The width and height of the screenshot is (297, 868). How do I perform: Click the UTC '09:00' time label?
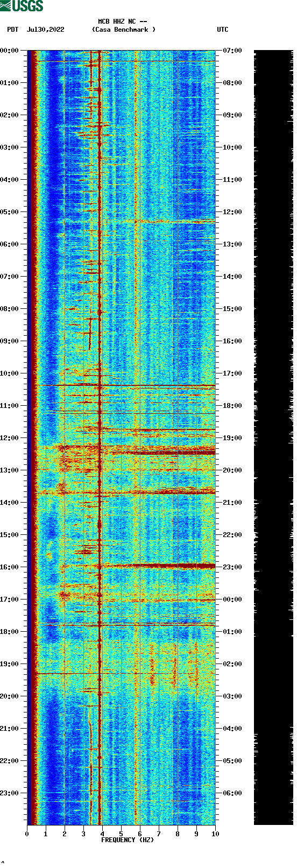pos(232,115)
